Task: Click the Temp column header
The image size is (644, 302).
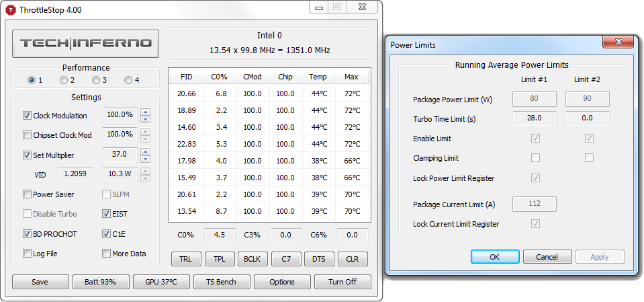Action: click(x=318, y=77)
